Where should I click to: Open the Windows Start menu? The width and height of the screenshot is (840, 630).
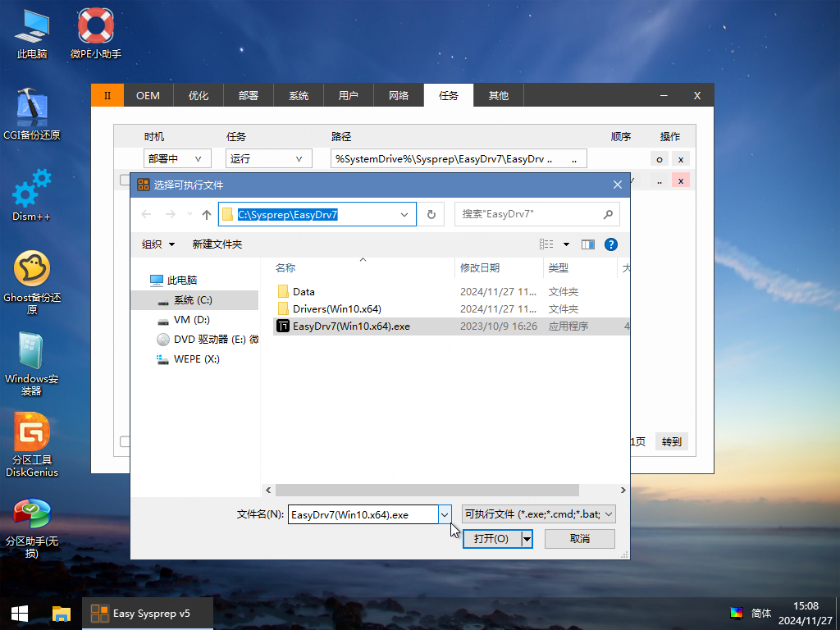[x=20, y=614]
